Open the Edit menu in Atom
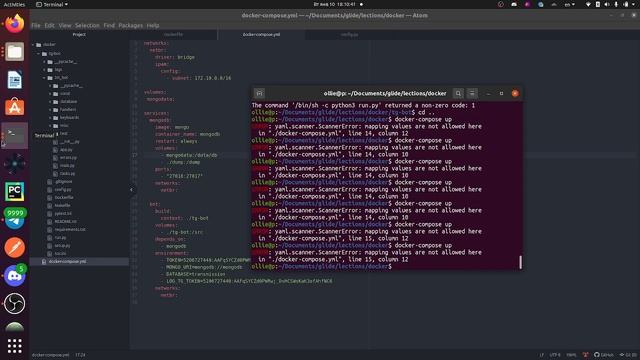The height and width of the screenshot is (360, 640). 49,25
